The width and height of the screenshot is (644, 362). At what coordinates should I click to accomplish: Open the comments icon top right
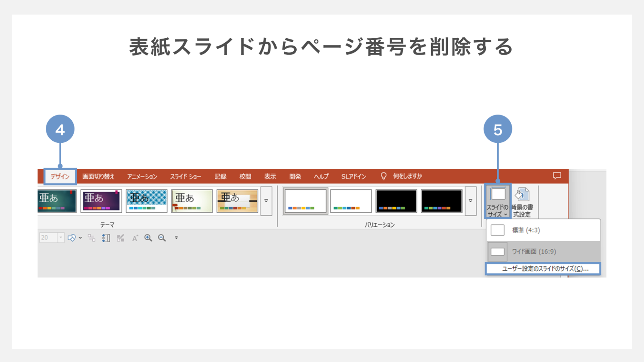(x=557, y=176)
